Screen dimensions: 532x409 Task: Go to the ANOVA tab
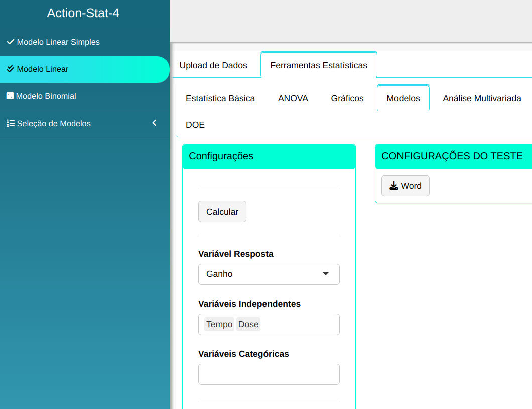(x=293, y=98)
